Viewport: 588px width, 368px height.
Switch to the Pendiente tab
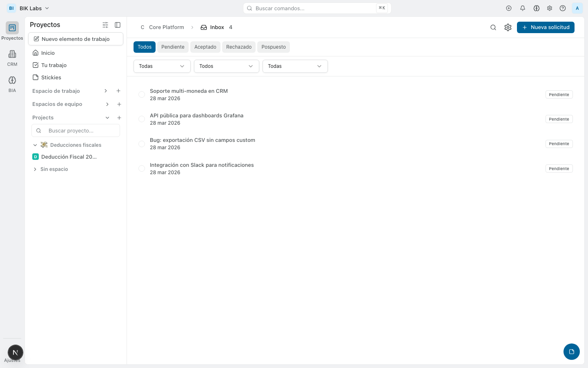(173, 47)
